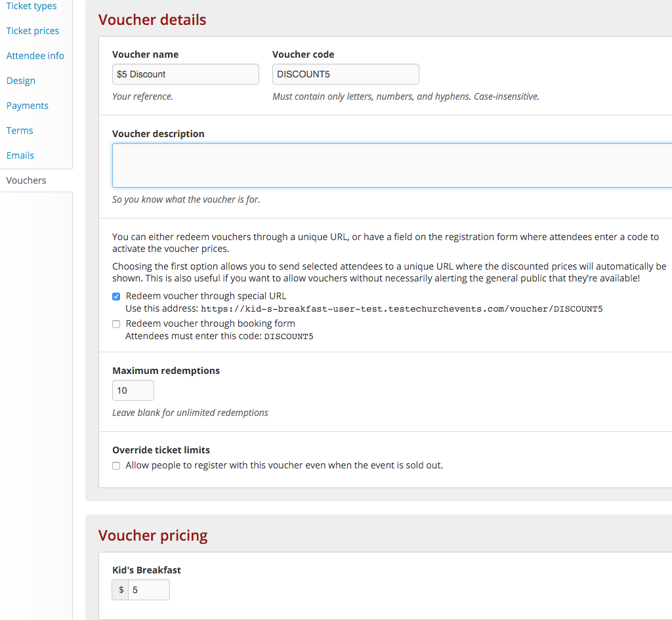Click the Maximum redemptions number field
Viewport: 672px width, 620px height.
click(x=133, y=390)
